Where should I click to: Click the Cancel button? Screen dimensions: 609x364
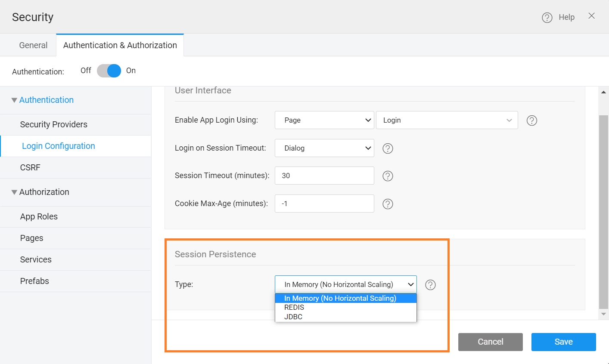pos(490,342)
